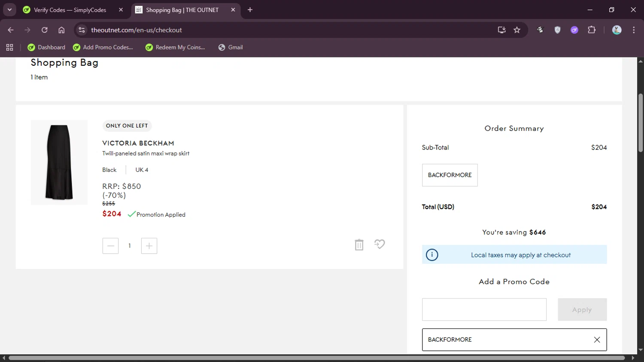Delete the skirt with the trash icon
The image size is (644, 362).
(359, 245)
